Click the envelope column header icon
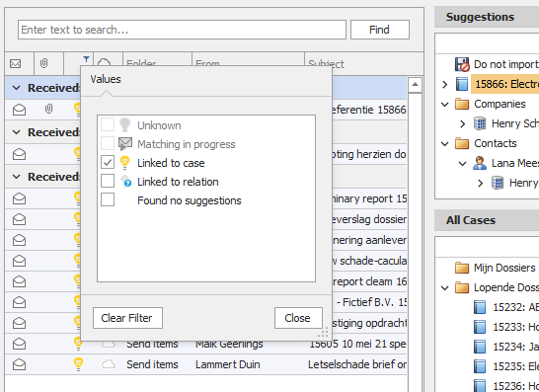Image resolution: width=539 pixels, height=392 pixels. pos(15,63)
